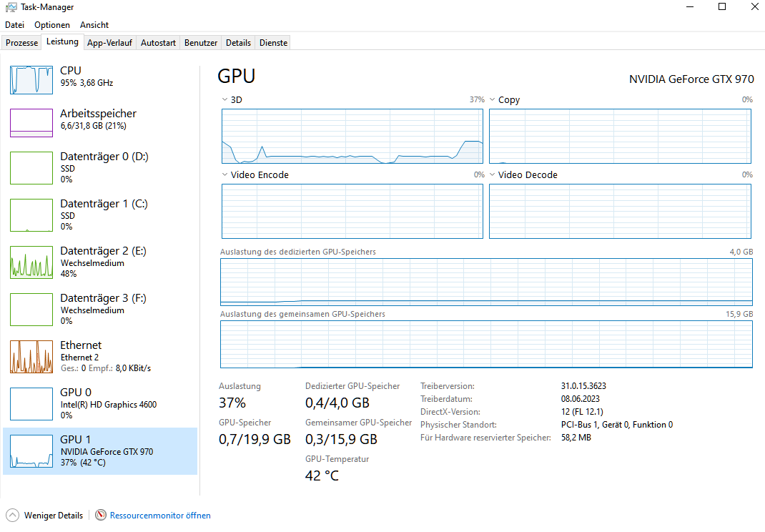Image resolution: width=765 pixels, height=532 pixels.
Task: Open the Optionen menu
Action: point(52,25)
